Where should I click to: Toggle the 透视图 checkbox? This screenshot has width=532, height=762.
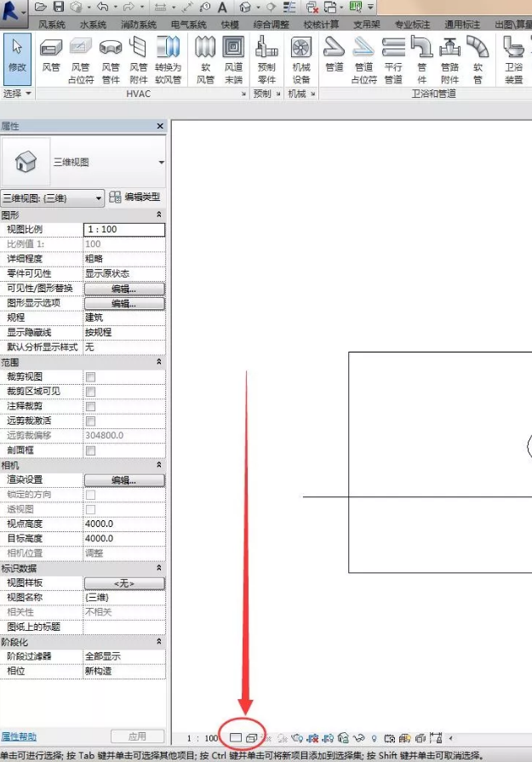point(90,509)
